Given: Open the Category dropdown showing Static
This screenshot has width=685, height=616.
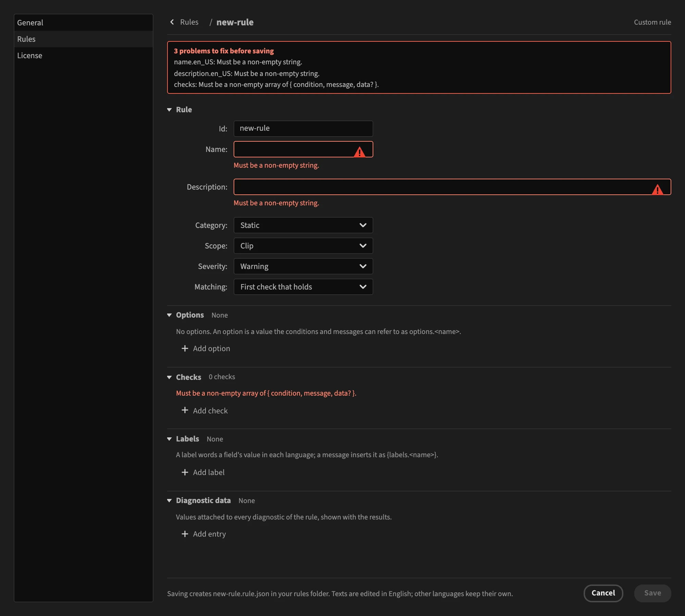Looking at the screenshot, I should pos(303,225).
